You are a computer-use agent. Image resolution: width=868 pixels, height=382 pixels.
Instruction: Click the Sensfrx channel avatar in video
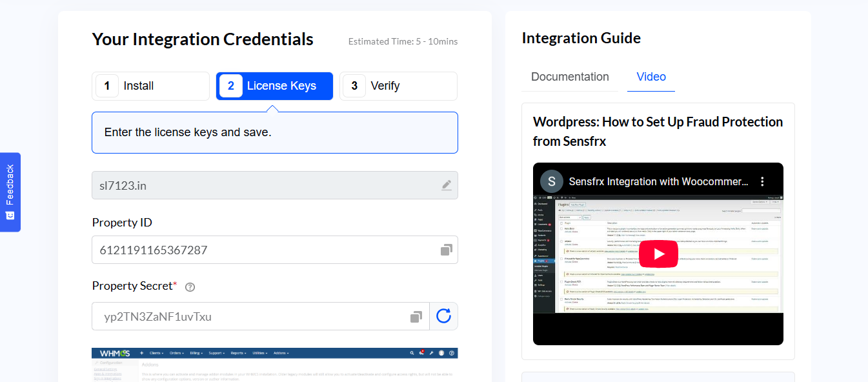tap(551, 181)
